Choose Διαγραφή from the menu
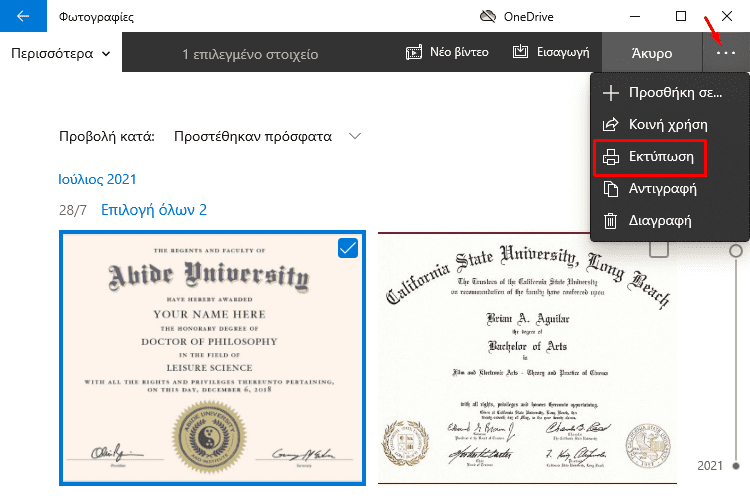The image size is (750, 500). 670,221
